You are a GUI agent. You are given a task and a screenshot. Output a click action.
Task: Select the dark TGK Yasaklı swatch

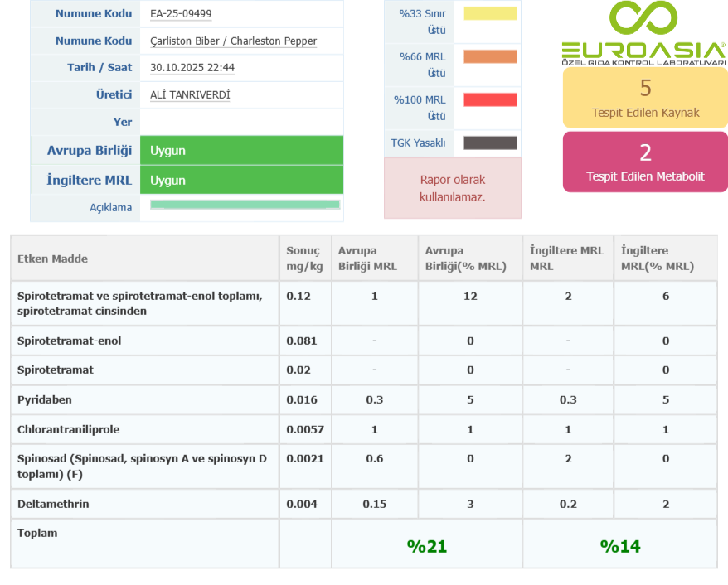tap(490, 143)
